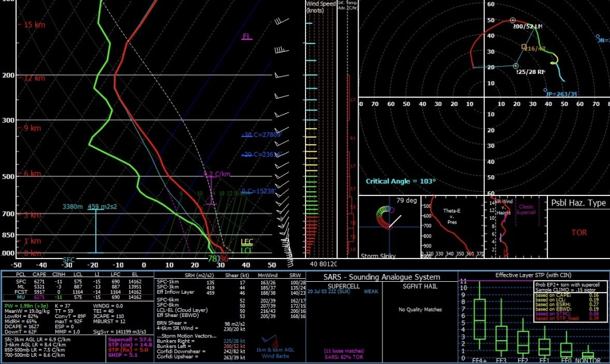This screenshot has width=610, height=364.
Task: Click the Bunkers right-mover marker on the hodograph
Action: coord(516,66)
